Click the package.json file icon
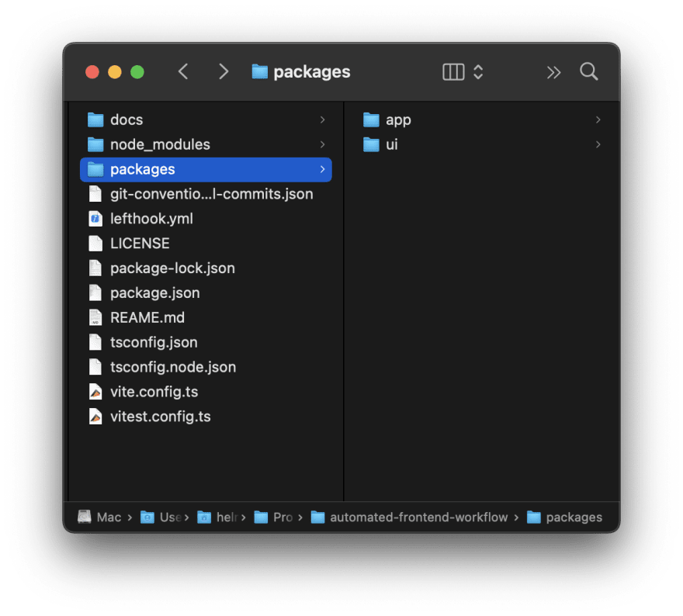The height and width of the screenshot is (616, 683). pyautogui.click(x=95, y=293)
